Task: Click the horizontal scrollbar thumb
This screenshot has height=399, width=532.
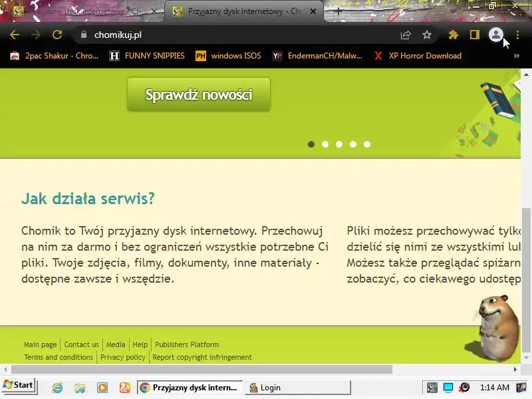Action: pyautogui.click(x=201, y=369)
